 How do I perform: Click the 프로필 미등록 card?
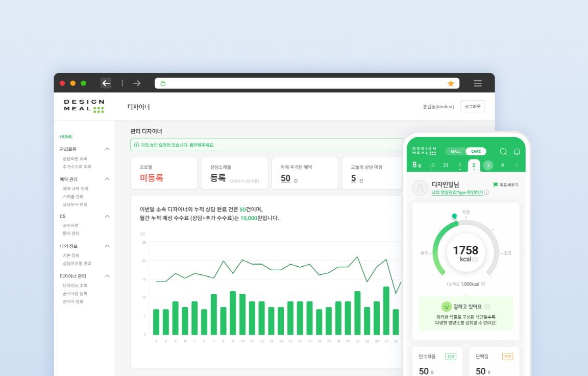164,173
